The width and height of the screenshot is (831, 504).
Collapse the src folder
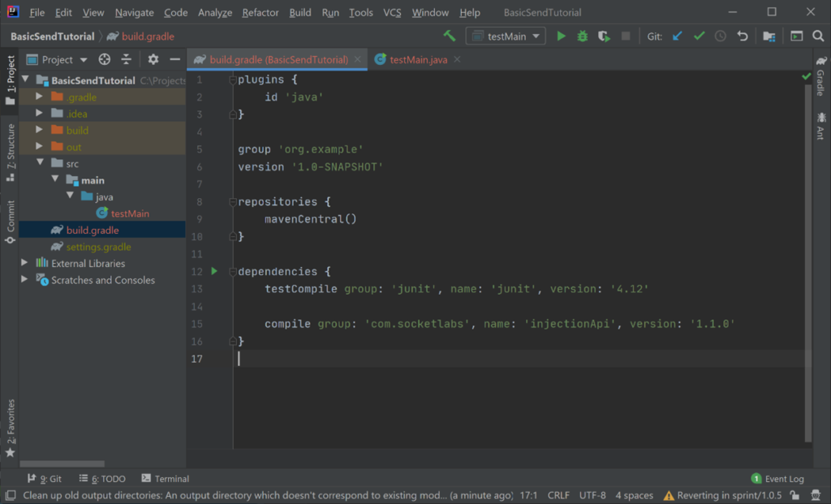point(40,162)
